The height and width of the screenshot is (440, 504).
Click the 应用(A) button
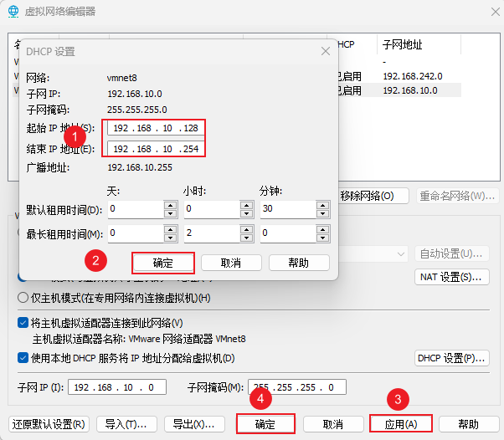(401, 424)
